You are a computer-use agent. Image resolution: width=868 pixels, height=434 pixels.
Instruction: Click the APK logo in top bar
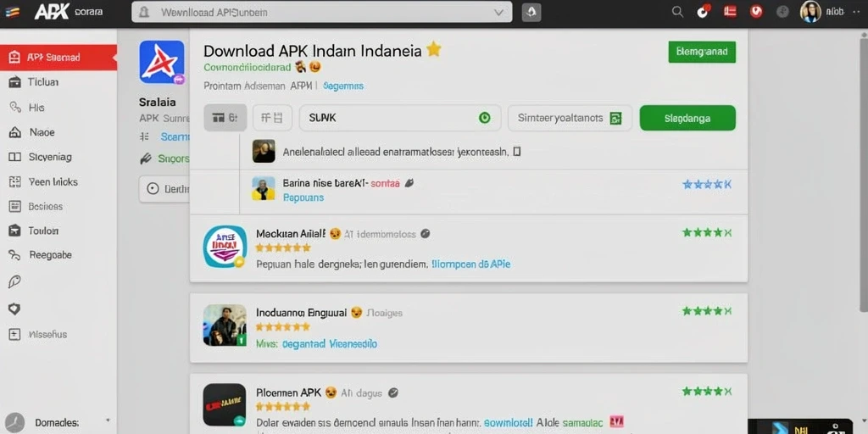51,11
